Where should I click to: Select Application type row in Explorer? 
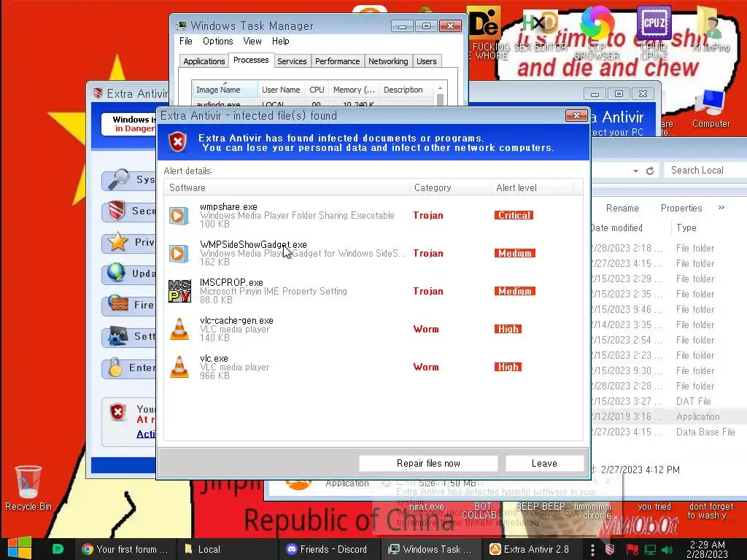[669, 416]
